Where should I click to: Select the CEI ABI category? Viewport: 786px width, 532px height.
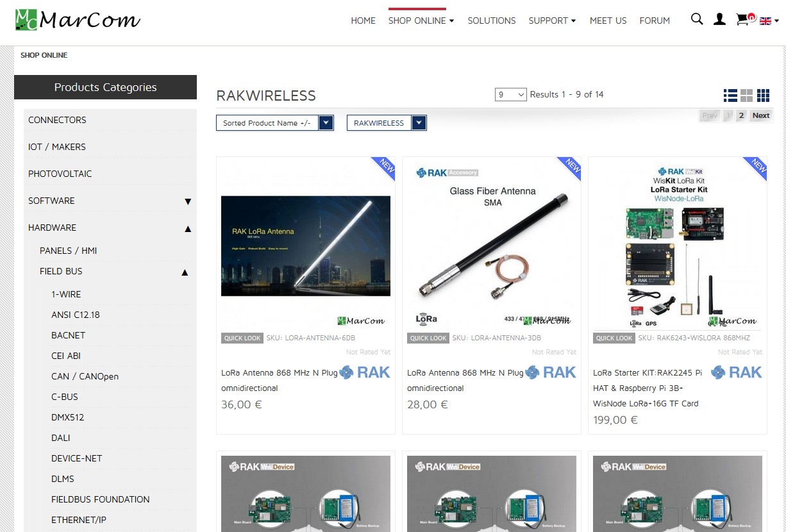click(66, 356)
